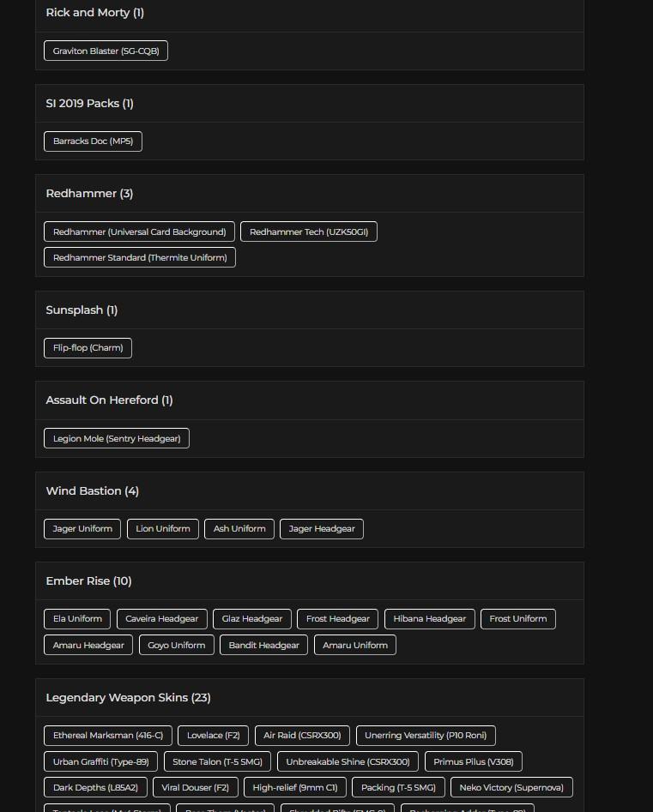Select the Bandit Headgear tag
This screenshot has height=812, width=653.
click(x=263, y=646)
